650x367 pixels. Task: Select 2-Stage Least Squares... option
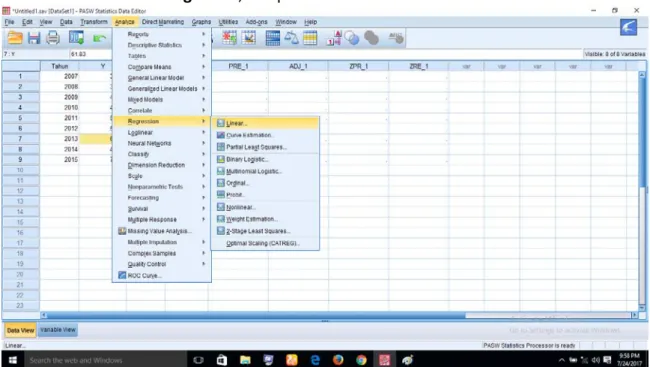pos(265,231)
